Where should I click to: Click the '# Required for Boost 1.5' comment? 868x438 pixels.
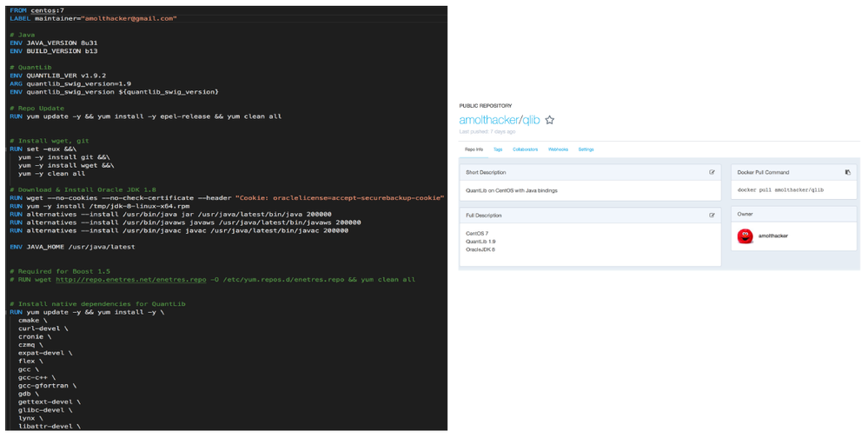tap(60, 271)
